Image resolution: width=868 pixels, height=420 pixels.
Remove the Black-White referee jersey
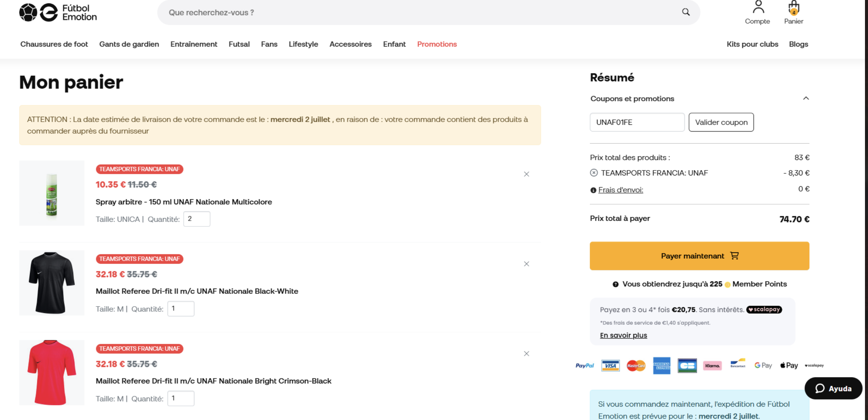pos(526,264)
